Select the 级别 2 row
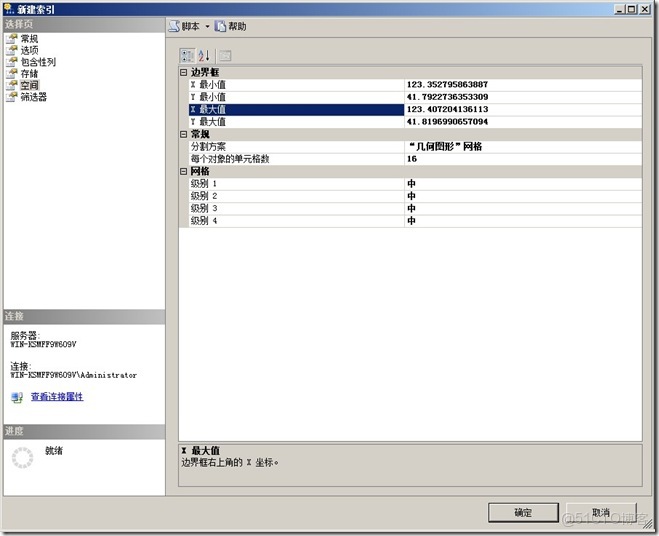Image resolution: width=659 pixels, height=536 pixels. pos(296,196)
